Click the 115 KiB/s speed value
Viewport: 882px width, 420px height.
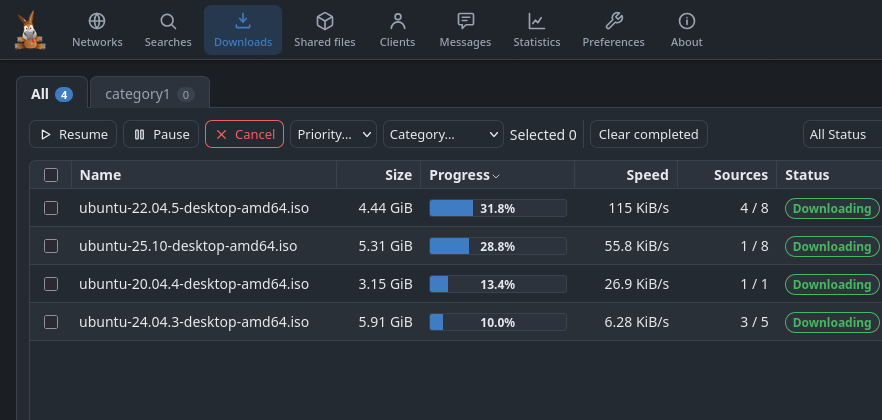point(638,208)
